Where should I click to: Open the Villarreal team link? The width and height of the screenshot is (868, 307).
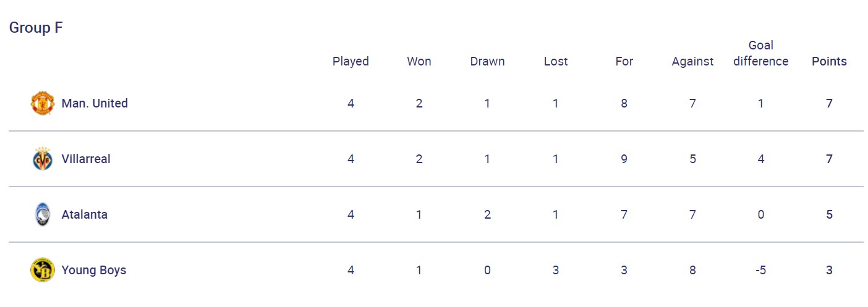coord(86,159)
